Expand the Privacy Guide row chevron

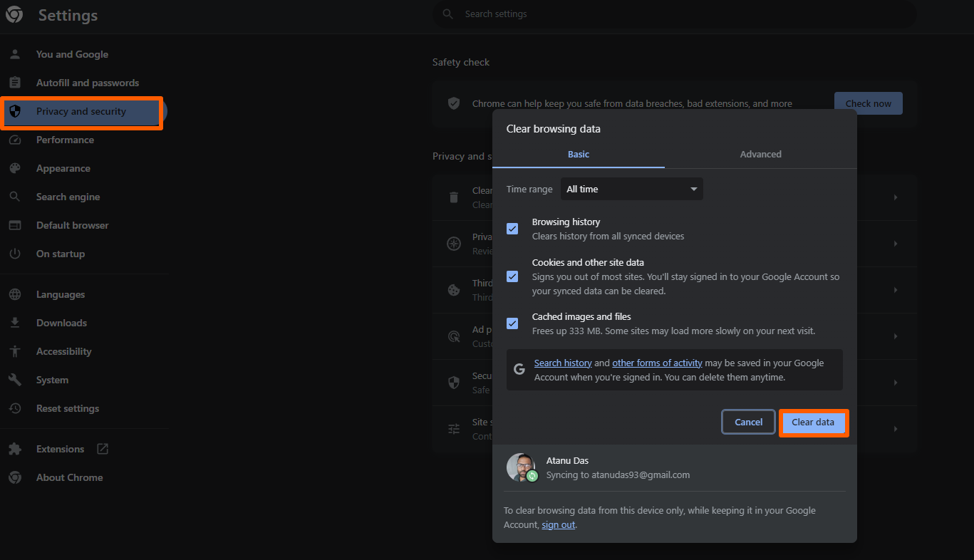pos(896,244)
